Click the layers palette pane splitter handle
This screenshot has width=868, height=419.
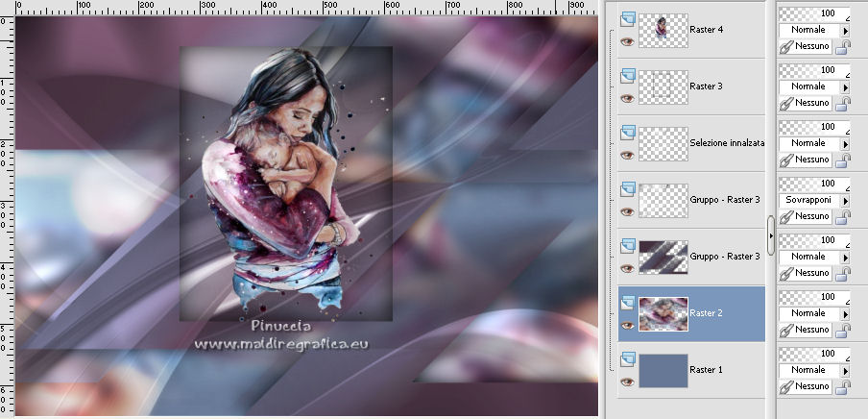tap(771, 236)
